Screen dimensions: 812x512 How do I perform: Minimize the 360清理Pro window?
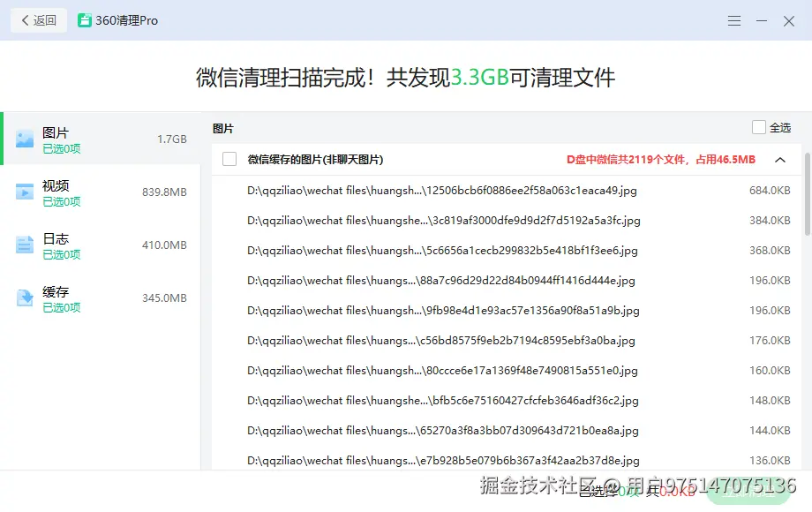pyautogui.click(x=761, y=20)
